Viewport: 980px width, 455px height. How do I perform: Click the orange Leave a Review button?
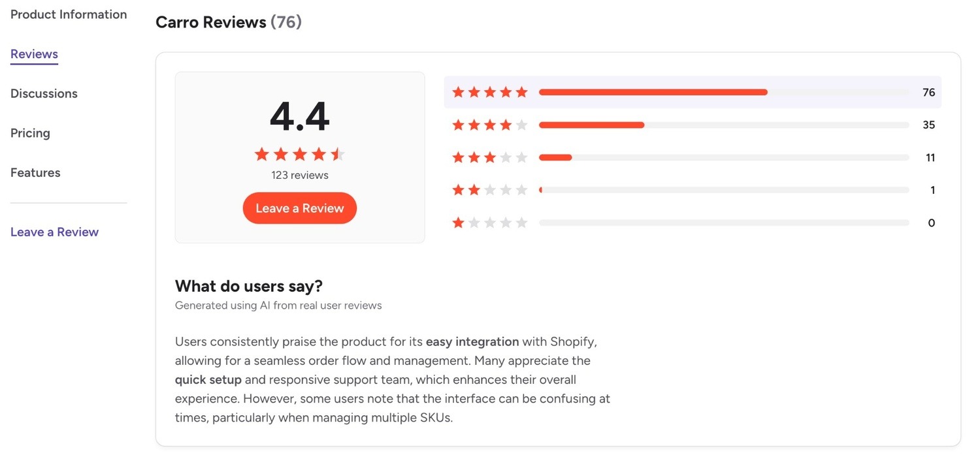pyautogui.click(x=300, y=208)
